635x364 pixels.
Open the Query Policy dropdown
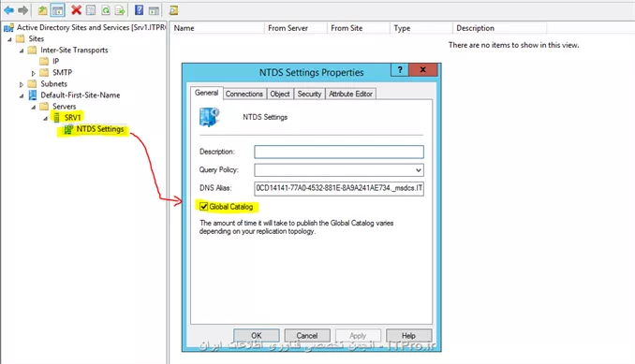click(x=419, y=170)
